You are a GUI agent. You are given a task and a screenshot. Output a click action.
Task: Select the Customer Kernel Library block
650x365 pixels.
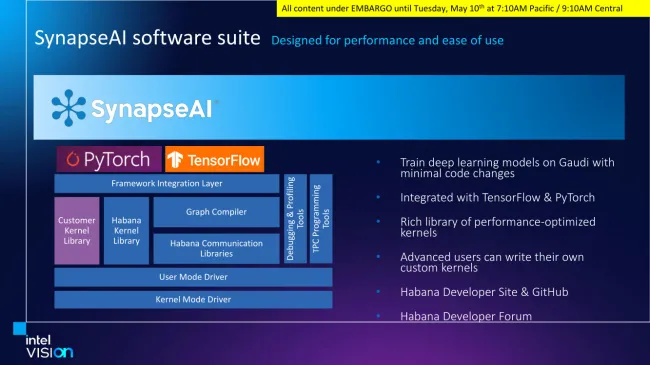[77, 231]
